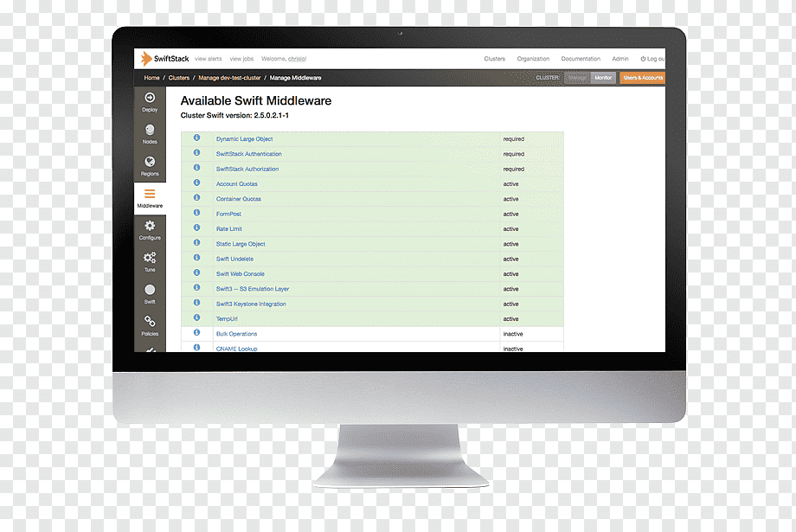This screenshot has width=796, height=532.
Task: Open the Nodes sidebar icon
Action: tap(150, 130)
